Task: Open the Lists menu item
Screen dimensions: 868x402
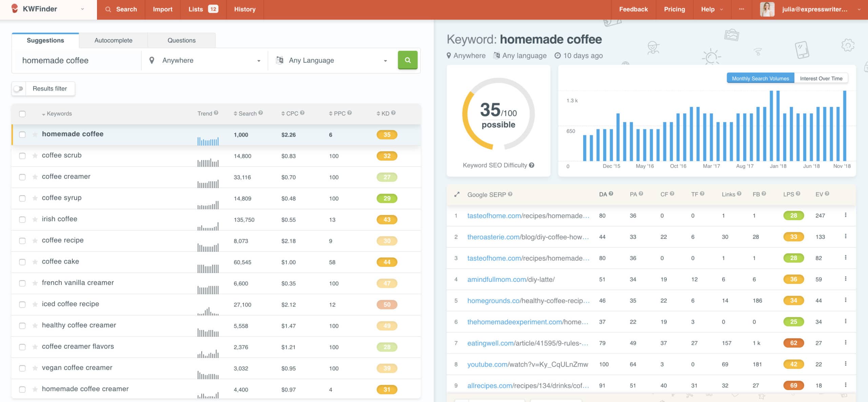Action: (203, 9)
